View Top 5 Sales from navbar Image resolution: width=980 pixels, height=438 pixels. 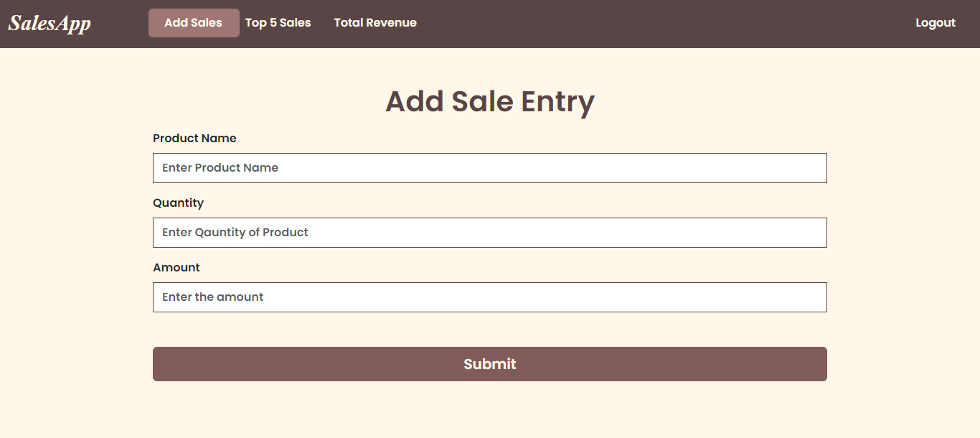point(278,23)
